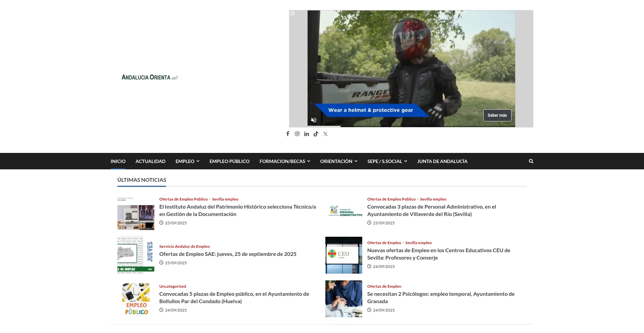Open the 2 Psicólogos Ayuntamiento de Granada article
This screenshot has height=333, width=644.
coord(441,297)
